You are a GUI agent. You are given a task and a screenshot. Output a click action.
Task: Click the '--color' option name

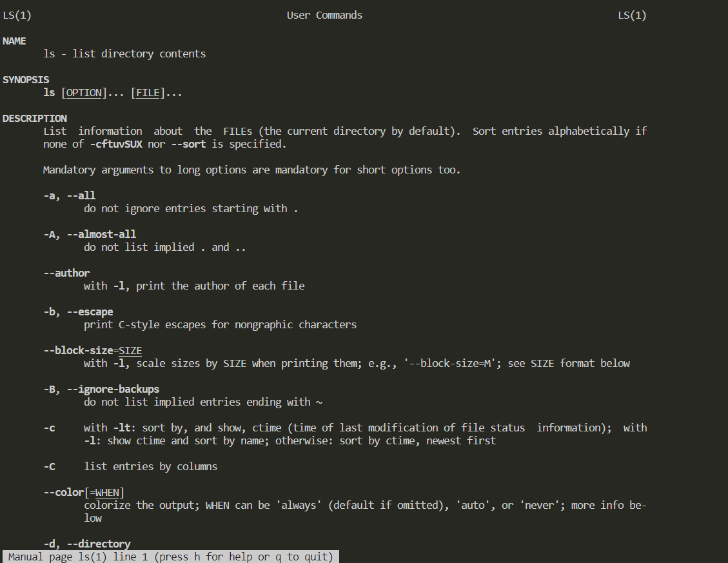(64, 493)
